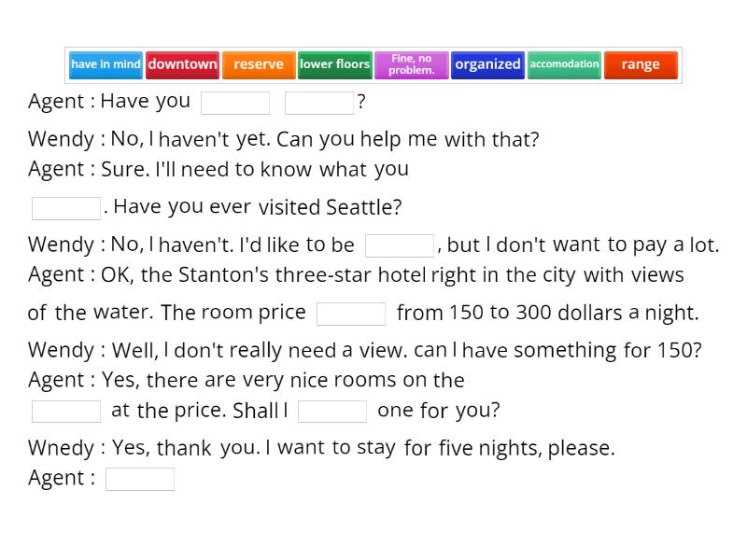Click first blank after 'Have you'

[x=233, y=103]
